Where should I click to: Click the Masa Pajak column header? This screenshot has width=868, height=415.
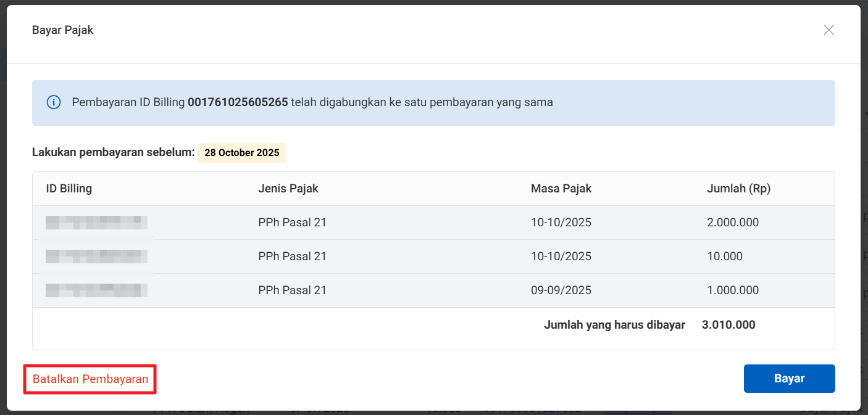pyautogui.click(x=561, y=189)
